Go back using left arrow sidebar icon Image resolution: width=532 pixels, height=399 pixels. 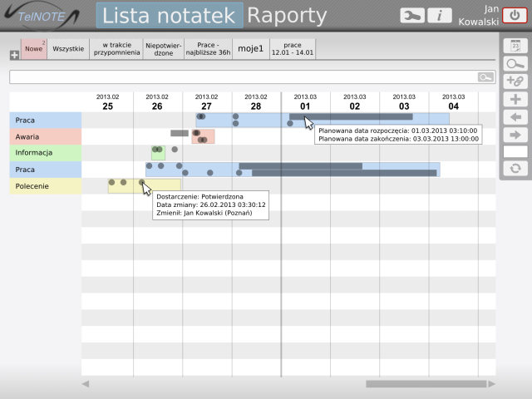[x=515, y=117]
